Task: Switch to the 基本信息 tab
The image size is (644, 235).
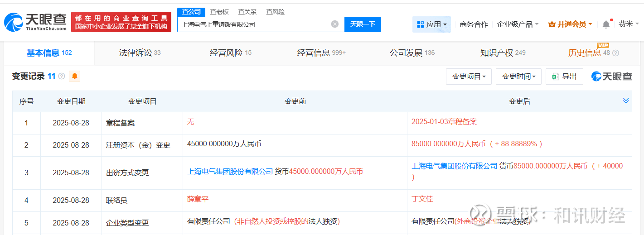Action: coord(49,53)
